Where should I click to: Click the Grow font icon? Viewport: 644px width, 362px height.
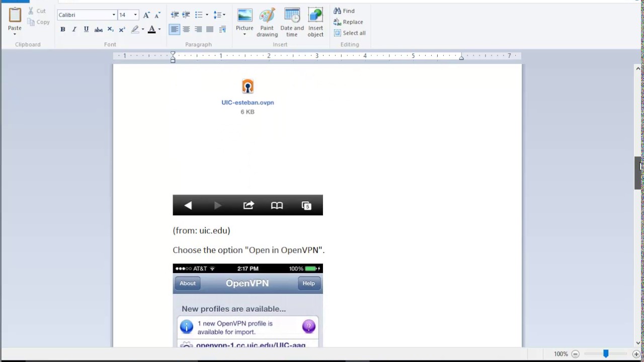pyautogui.click(x=146, y=15)
